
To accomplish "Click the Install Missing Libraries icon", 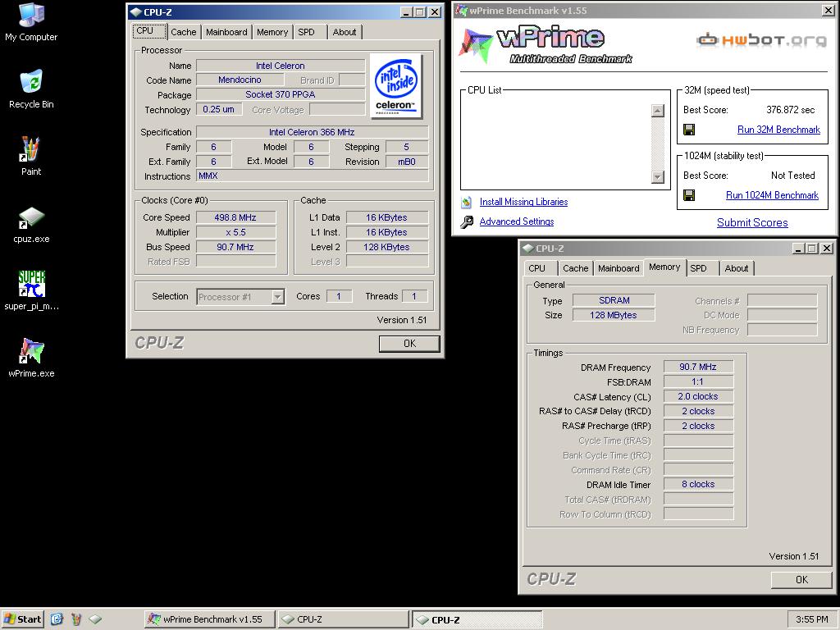I will click(467, 202).
